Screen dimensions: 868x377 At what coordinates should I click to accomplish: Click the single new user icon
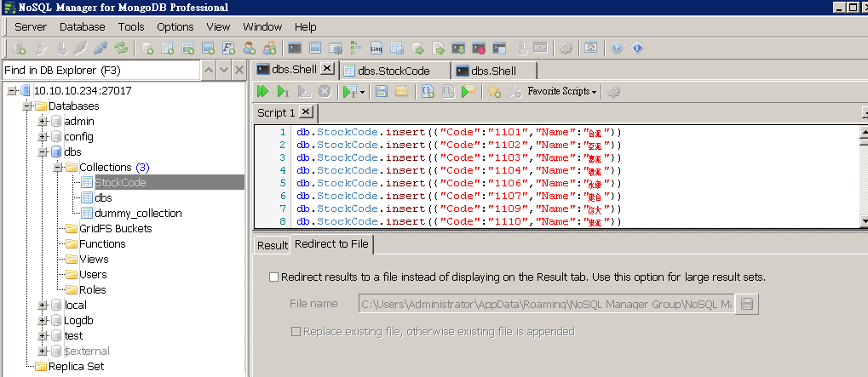[x=249, y=49]
